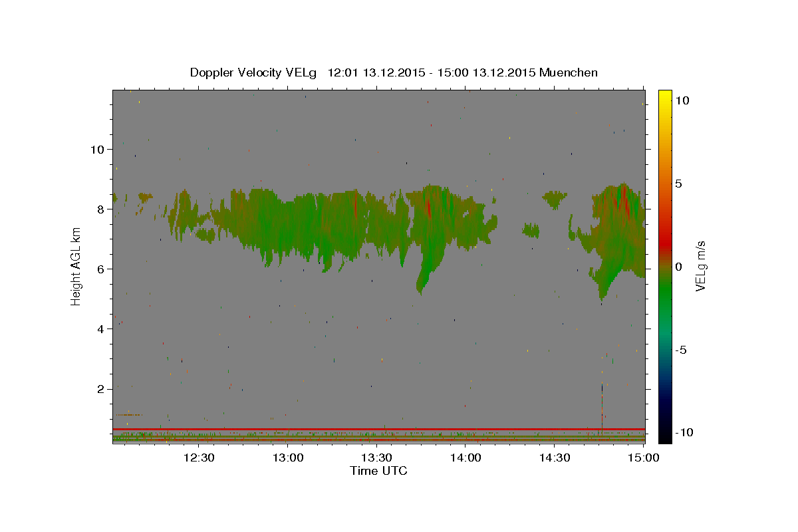
Task: Click the 14:00 time tick label
Action: point(465,458)
